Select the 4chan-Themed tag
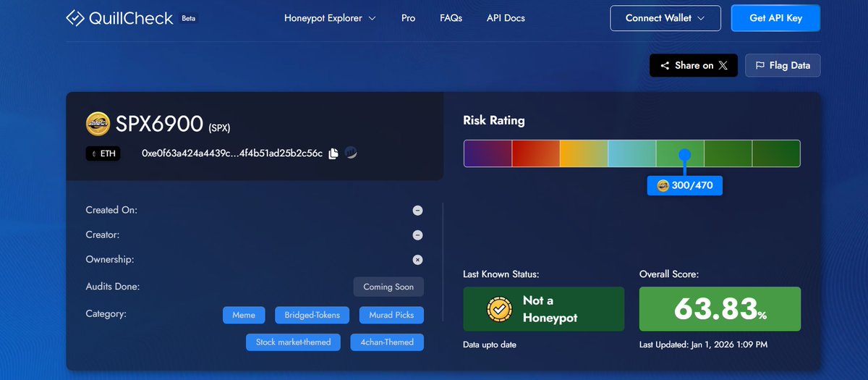The height and width of the screenshot is (380, 868). tap(387, 342)
